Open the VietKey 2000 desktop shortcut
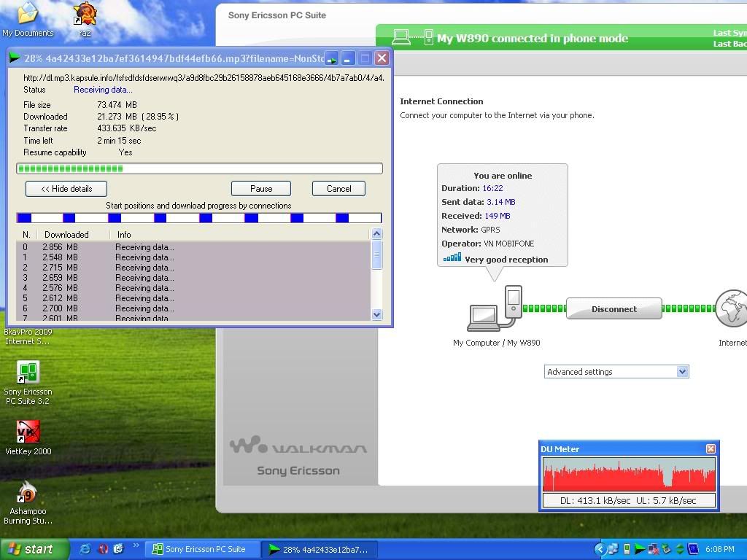Screen dimensions: 747x560 (28, 438)
